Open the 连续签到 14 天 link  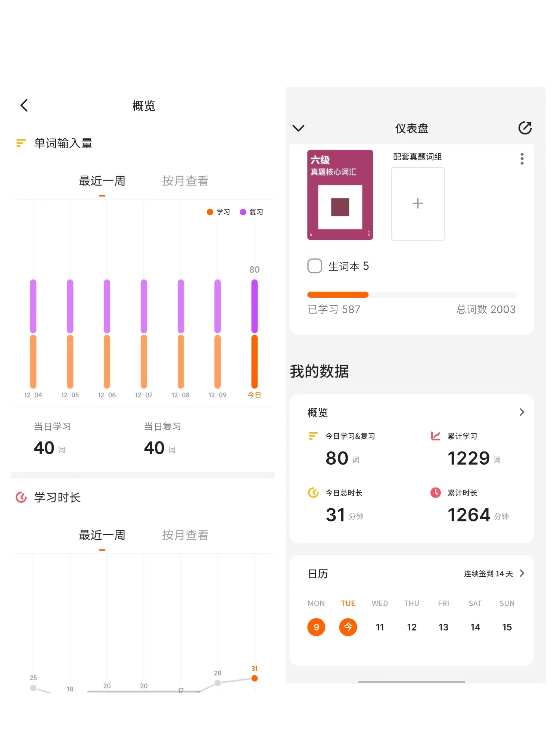(488, 574)
